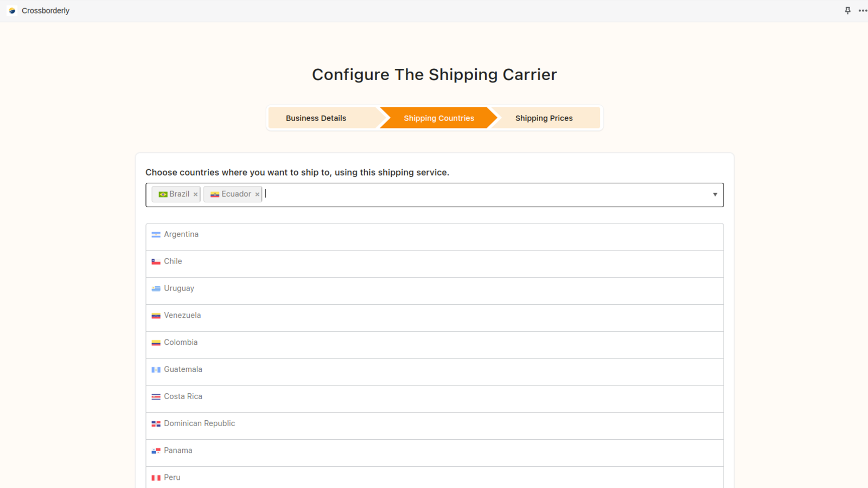Viewport: 868px width, 488px height.
Task: Click the Argentina flag icon
Action: pos(156,235)
